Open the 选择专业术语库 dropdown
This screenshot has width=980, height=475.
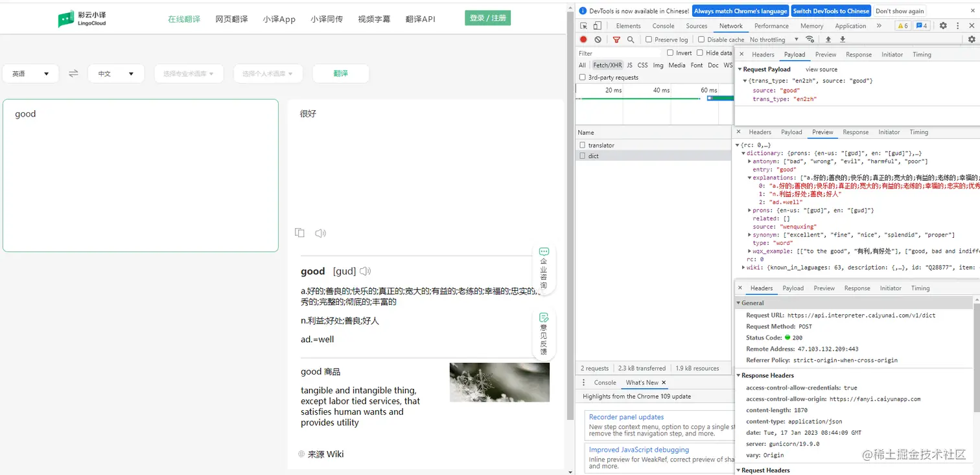point(189,74)
